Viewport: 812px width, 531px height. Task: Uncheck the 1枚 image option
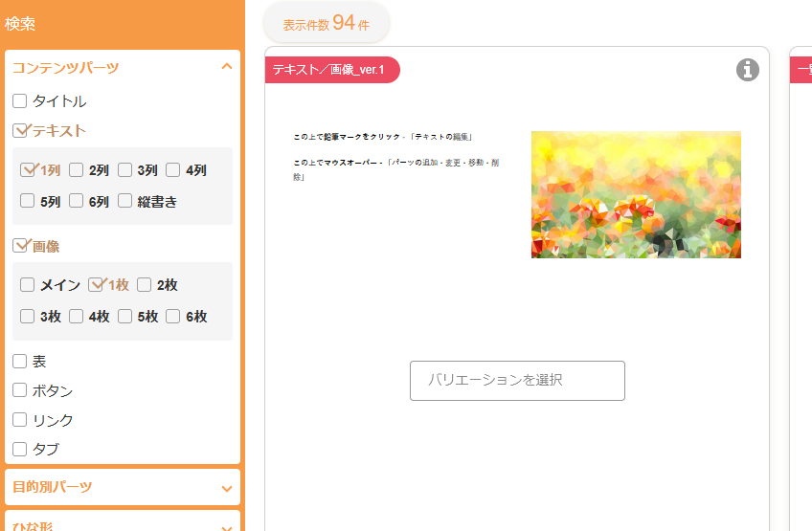click(x=96, y=284)
